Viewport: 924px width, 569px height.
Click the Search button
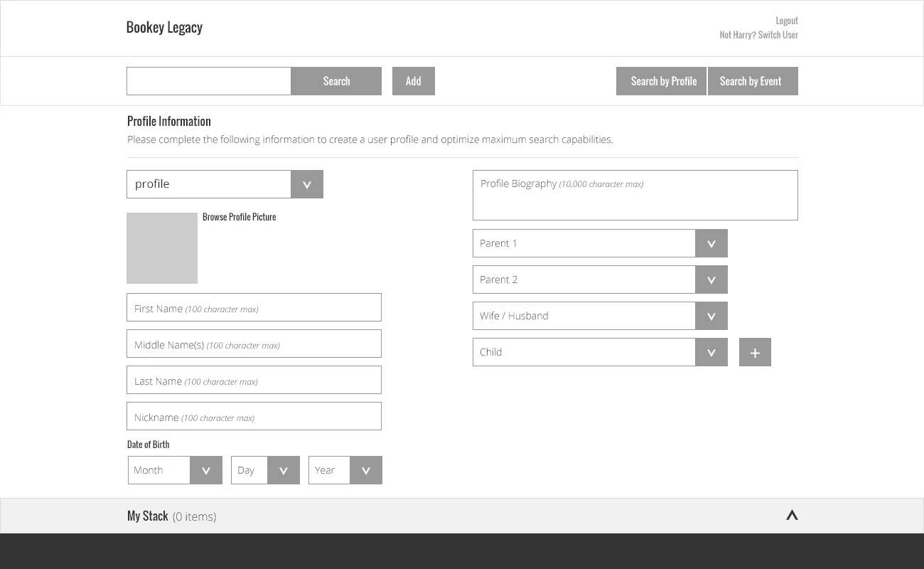tap(336, 81)
